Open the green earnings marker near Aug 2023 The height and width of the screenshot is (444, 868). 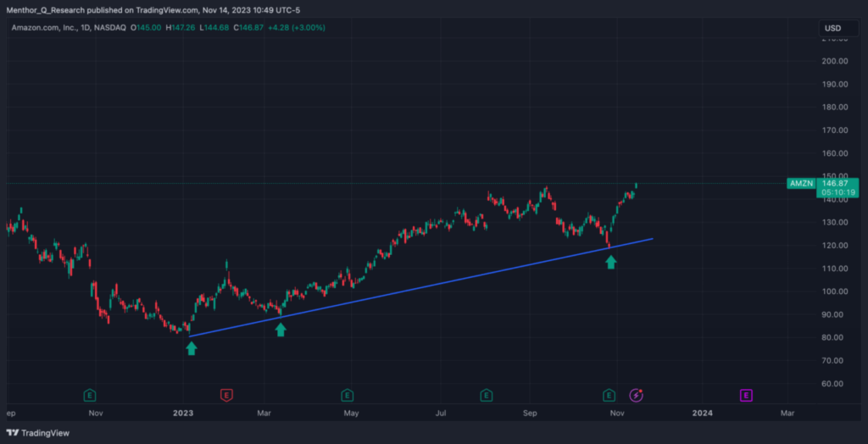(486, 396)
